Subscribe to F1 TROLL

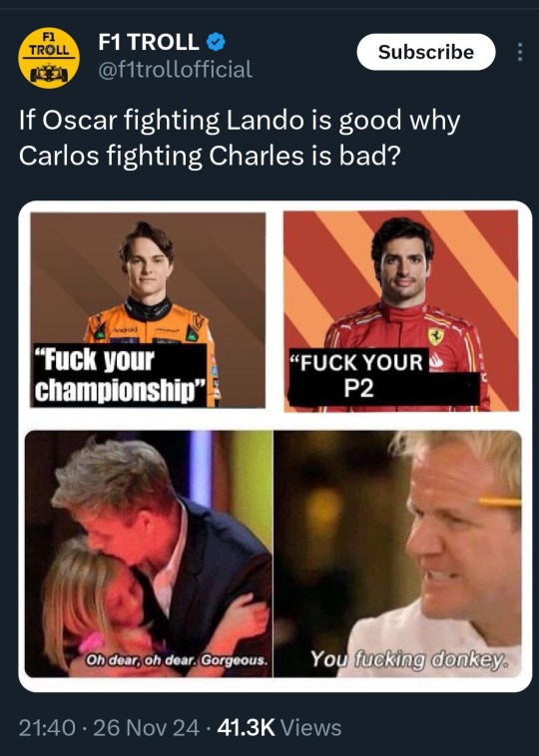click(x=426, y=52)
